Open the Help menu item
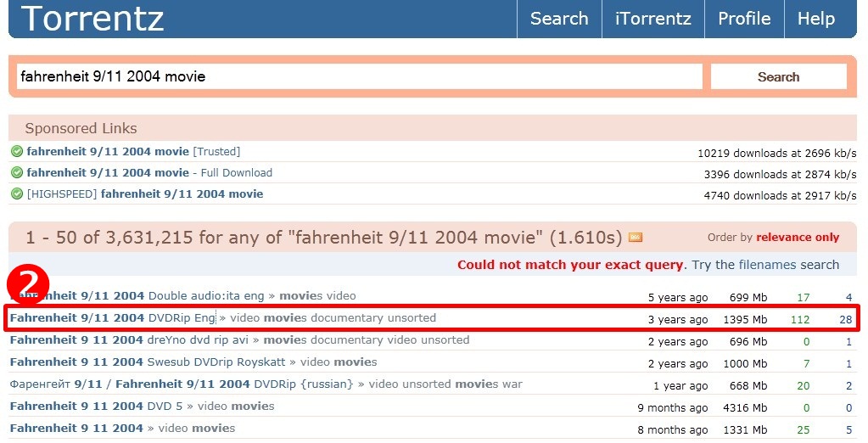 pos(816,19)
